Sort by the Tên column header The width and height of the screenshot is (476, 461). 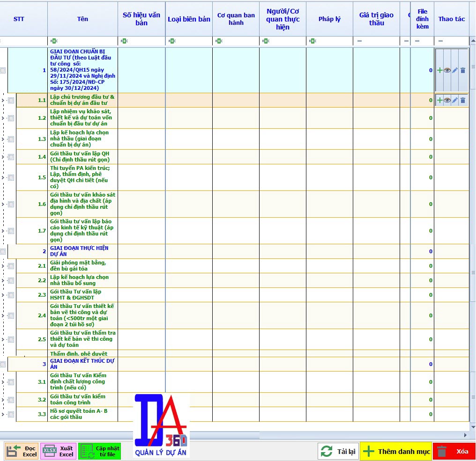(82, 19)
